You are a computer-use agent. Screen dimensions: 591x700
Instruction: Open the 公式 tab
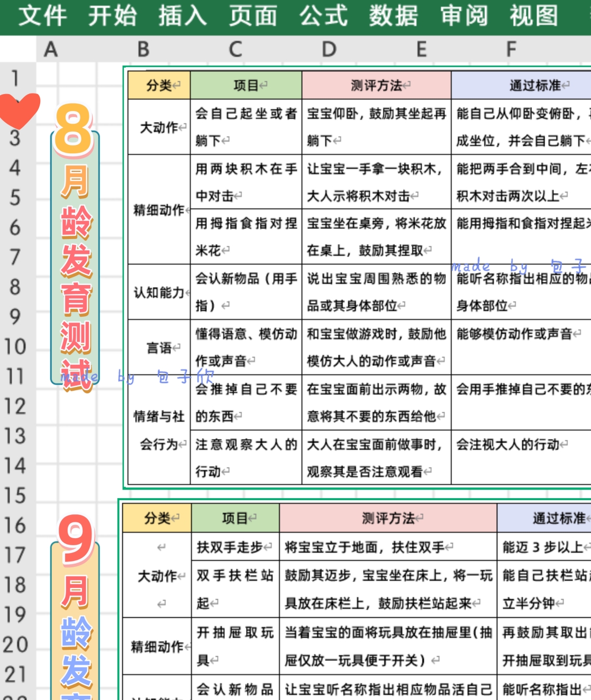pos(323,15)
